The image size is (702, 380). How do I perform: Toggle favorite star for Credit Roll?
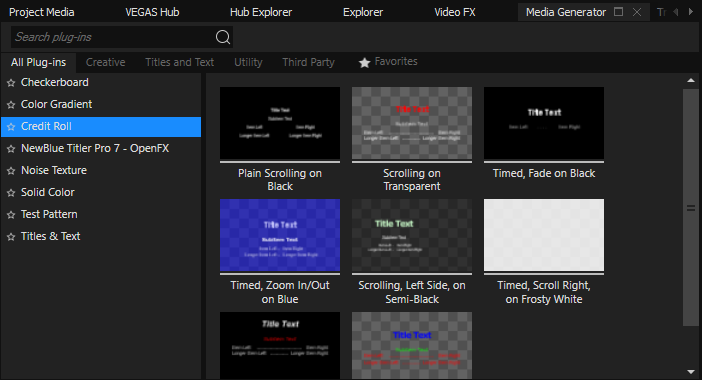click(x=11, y=127)
